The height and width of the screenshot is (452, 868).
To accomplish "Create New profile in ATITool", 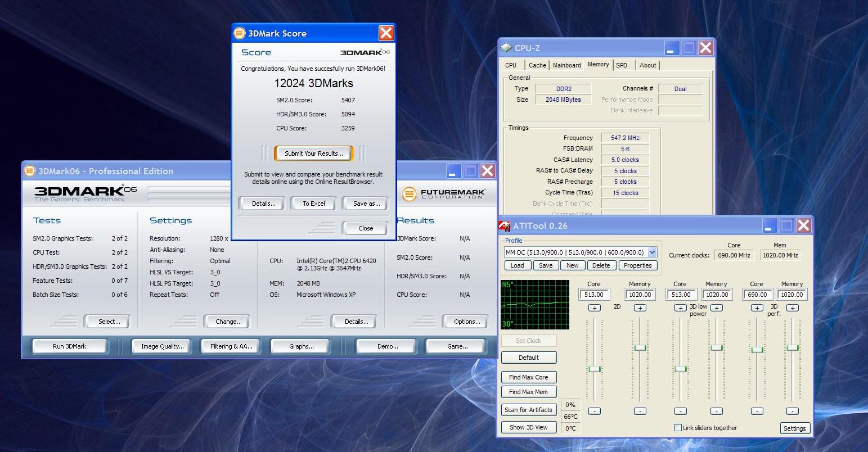I will 573,265.
